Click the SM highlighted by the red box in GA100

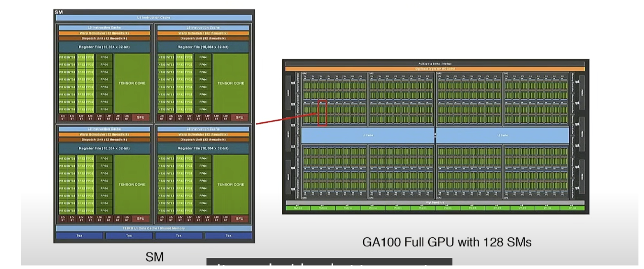coord(323,113)
